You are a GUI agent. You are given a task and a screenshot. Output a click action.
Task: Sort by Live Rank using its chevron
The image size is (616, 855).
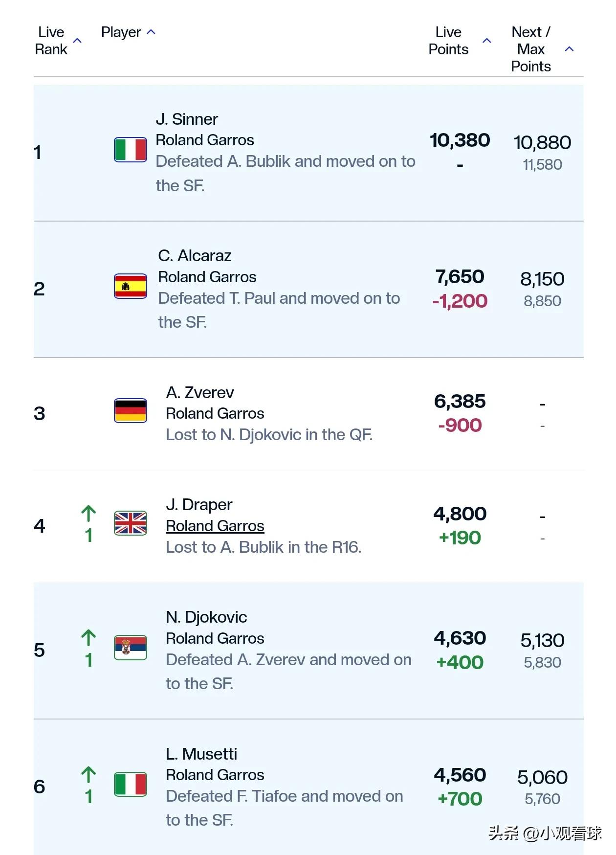point(77,41)
